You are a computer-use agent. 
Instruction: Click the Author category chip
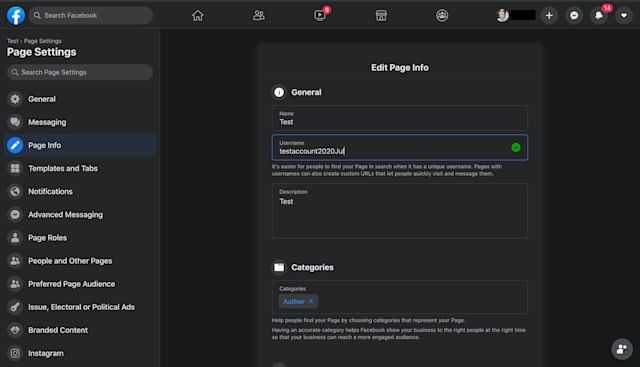point(298,301)
